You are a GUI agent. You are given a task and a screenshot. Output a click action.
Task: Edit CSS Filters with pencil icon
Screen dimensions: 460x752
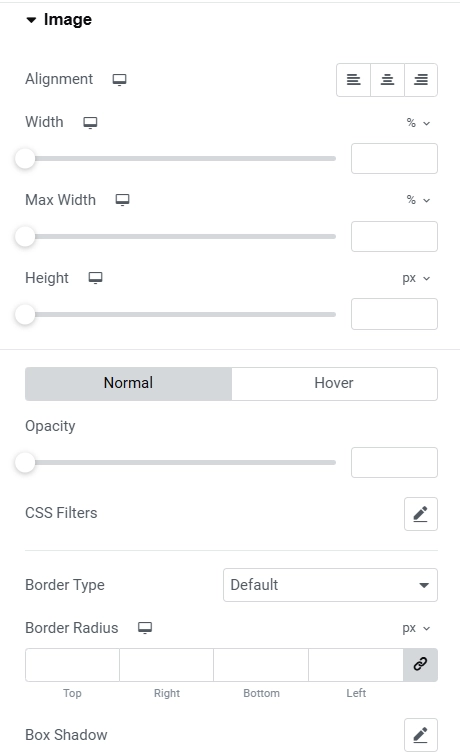coord(421,514)
